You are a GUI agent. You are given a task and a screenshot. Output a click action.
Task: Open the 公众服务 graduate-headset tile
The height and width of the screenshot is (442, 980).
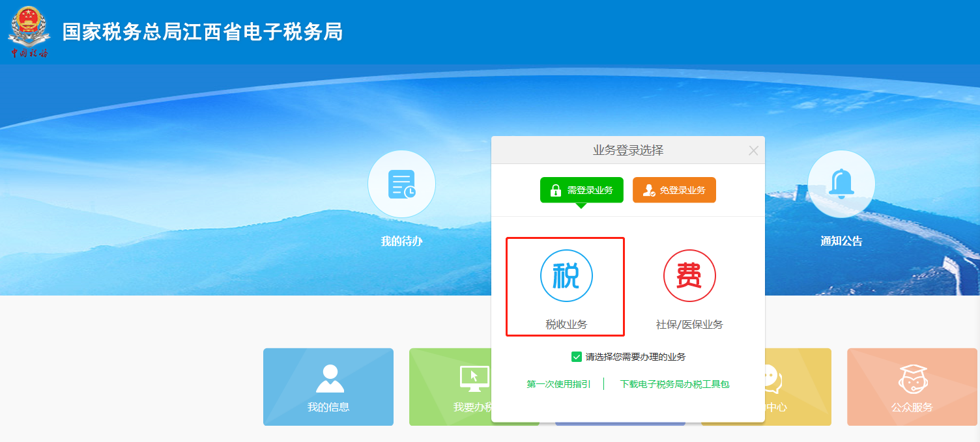coord(912,387)
